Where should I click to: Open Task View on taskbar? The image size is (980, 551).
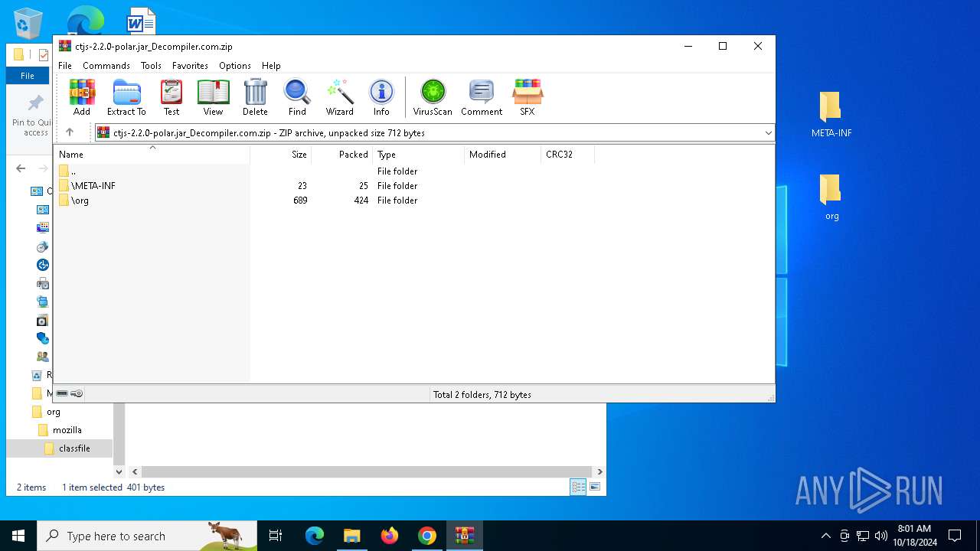click(276, 536)
